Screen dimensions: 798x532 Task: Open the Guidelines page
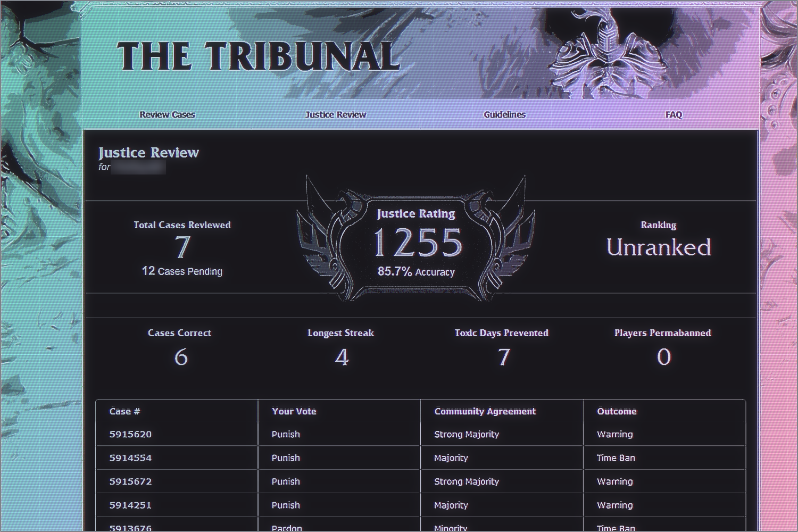pos(504,114)
